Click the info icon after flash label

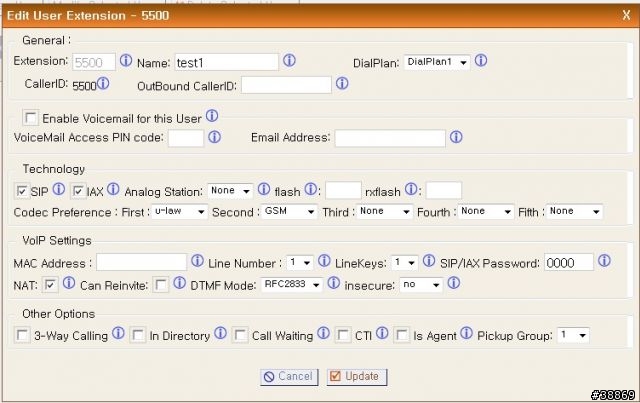click(x=311, y=189)
